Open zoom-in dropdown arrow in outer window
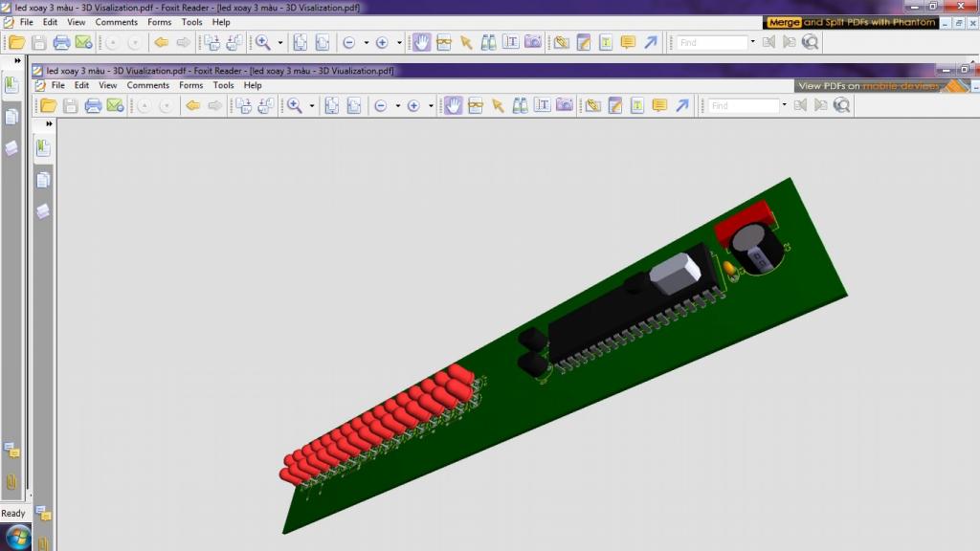 tap(399, 42)
